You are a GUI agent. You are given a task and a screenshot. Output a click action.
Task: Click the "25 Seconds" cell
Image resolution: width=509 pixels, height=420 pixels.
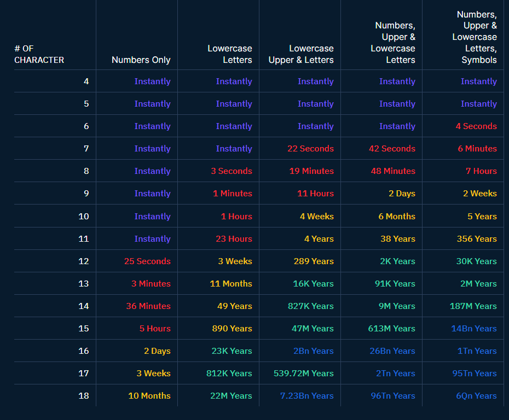[147, 261]
